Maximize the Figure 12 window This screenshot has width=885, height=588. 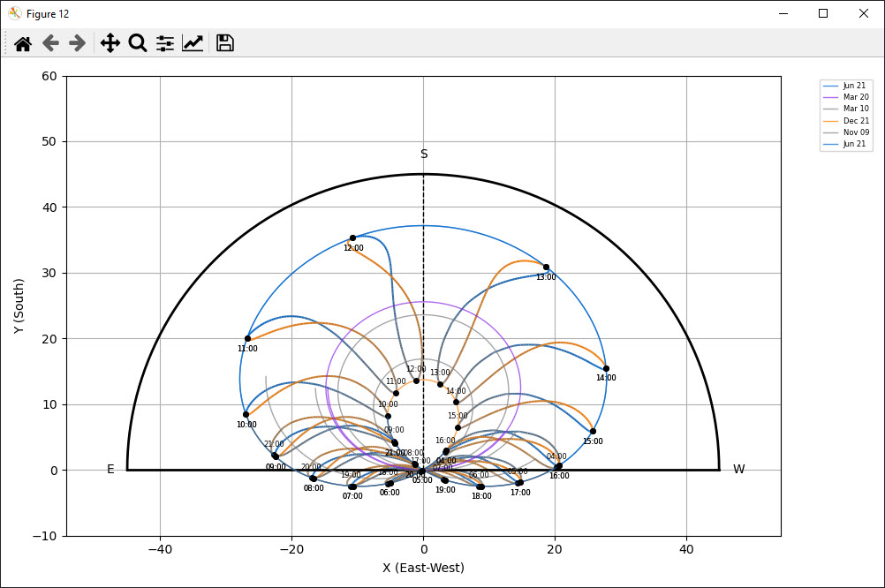[823, 13]
